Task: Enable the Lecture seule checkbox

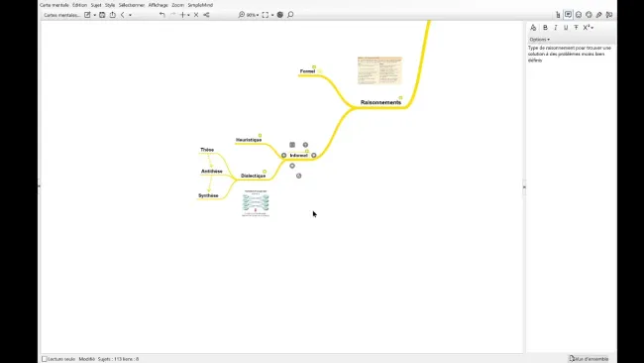Action: point(45,359)
